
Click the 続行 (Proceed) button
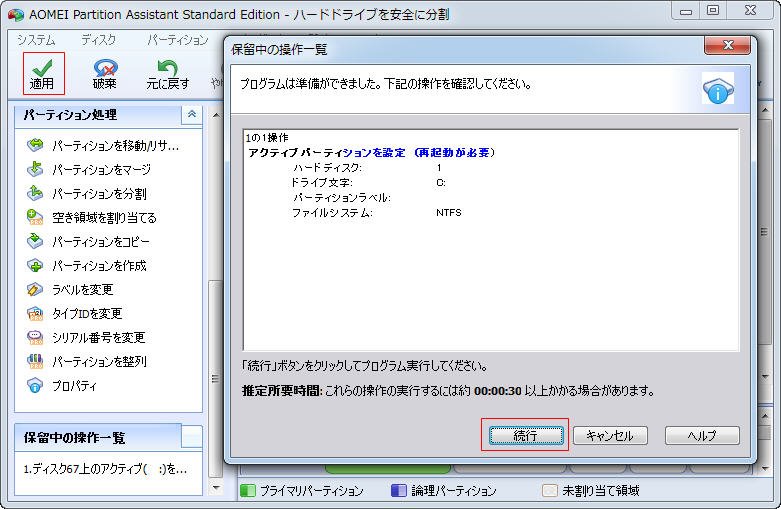pyautogui.click(x=526, y=436)
